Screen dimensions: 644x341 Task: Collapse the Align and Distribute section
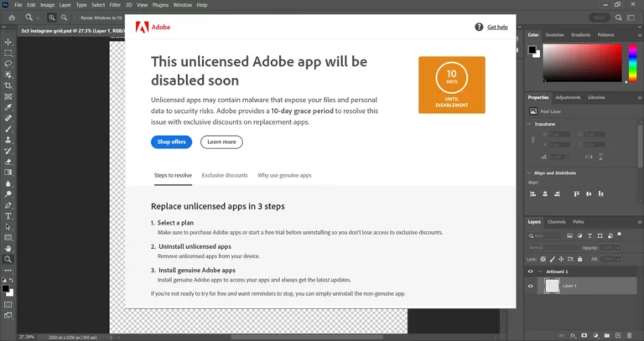point(530,173)
